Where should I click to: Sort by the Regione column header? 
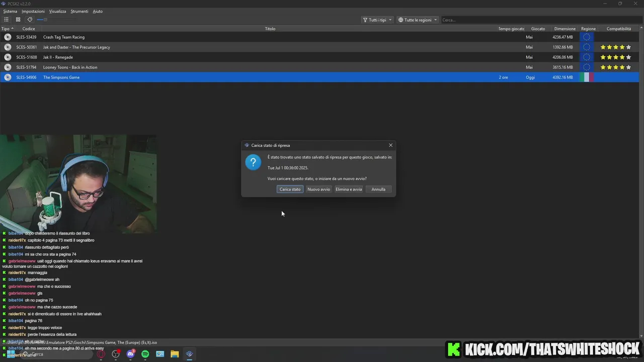point(588,29)
